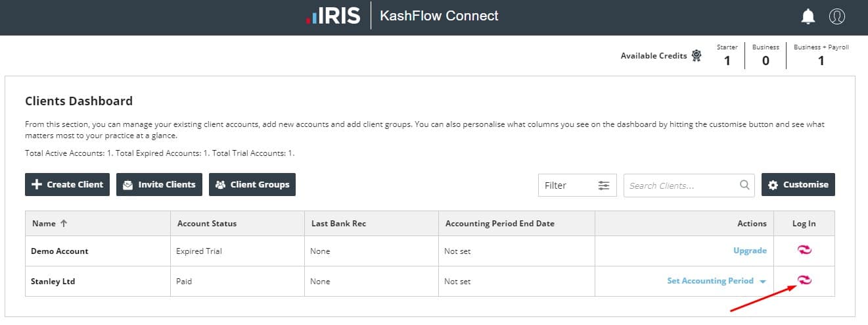Open the user profile icon
868x325 pixels.
(x=836, y=16)
